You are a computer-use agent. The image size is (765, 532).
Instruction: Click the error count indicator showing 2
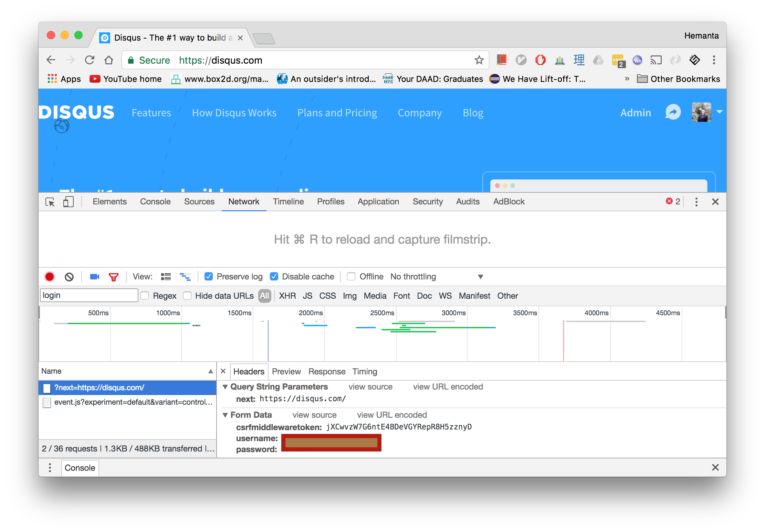tap(673, 201)
